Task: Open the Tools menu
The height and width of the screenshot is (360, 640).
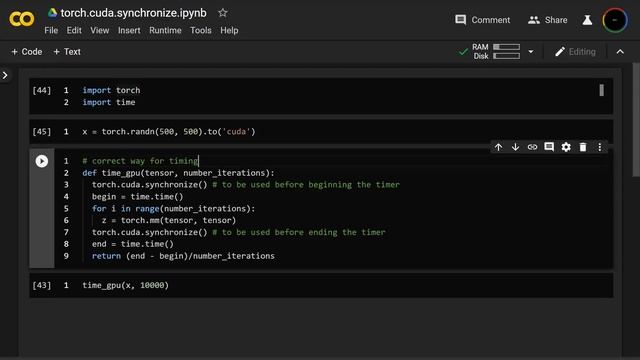Action: coord(200,31)
